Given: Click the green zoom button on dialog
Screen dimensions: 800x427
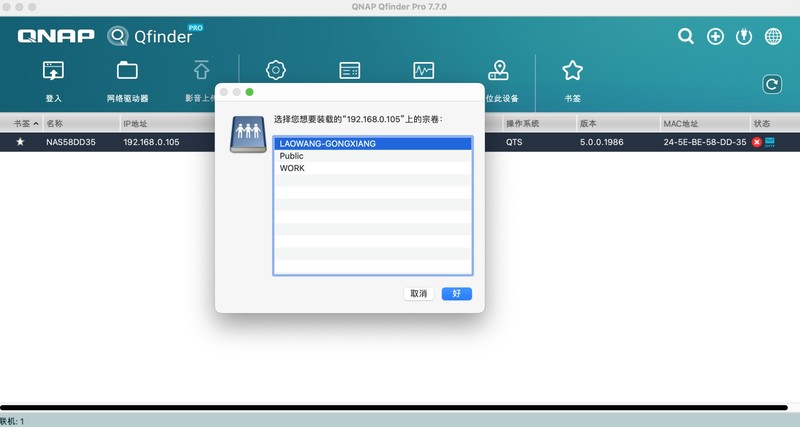Looking at the screenshot, I should 249,92.
